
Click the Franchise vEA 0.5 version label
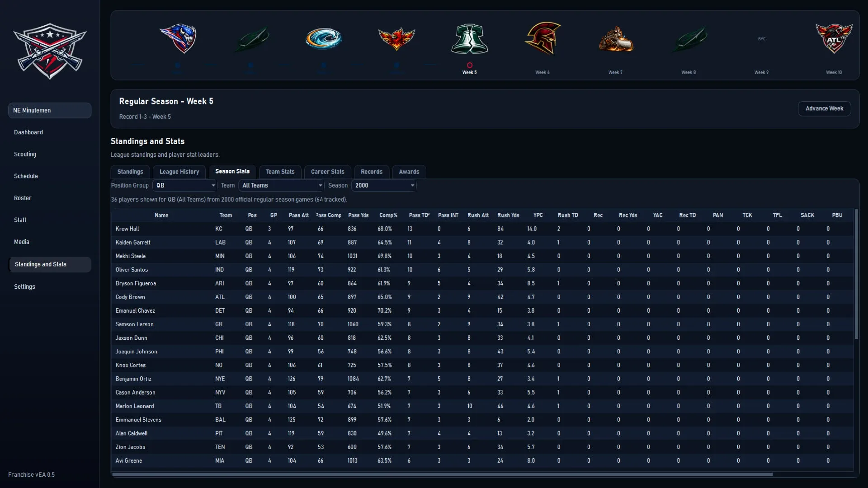click(31, 474)
